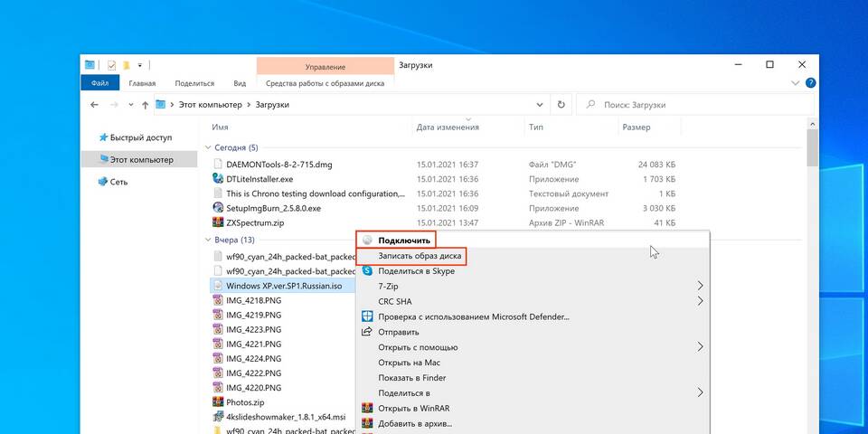The height and width of the screenshot is (434, 868).
Task: Switch to Средства работы с образами диска tab
Action: (x=325, y=83)
